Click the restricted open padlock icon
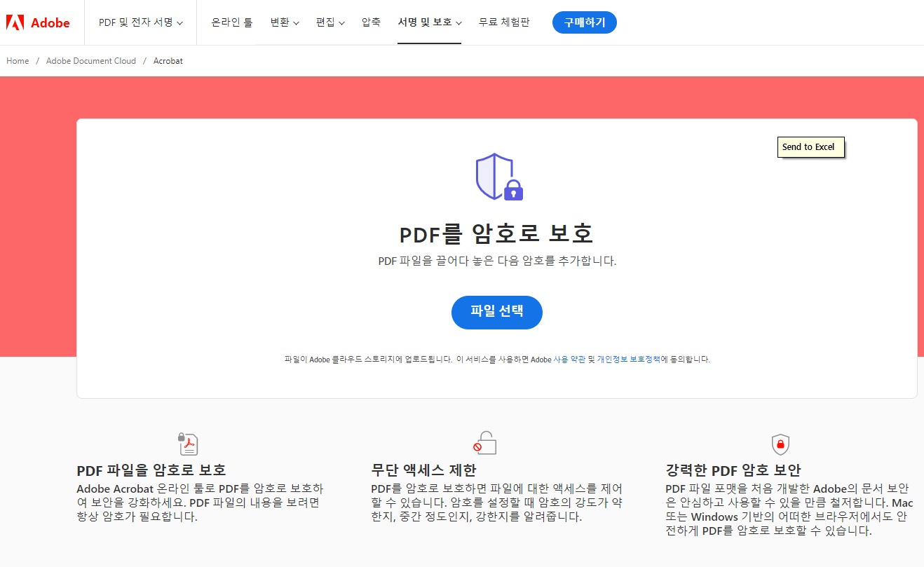Screen dimensions: 924x567 click(484, 443)
